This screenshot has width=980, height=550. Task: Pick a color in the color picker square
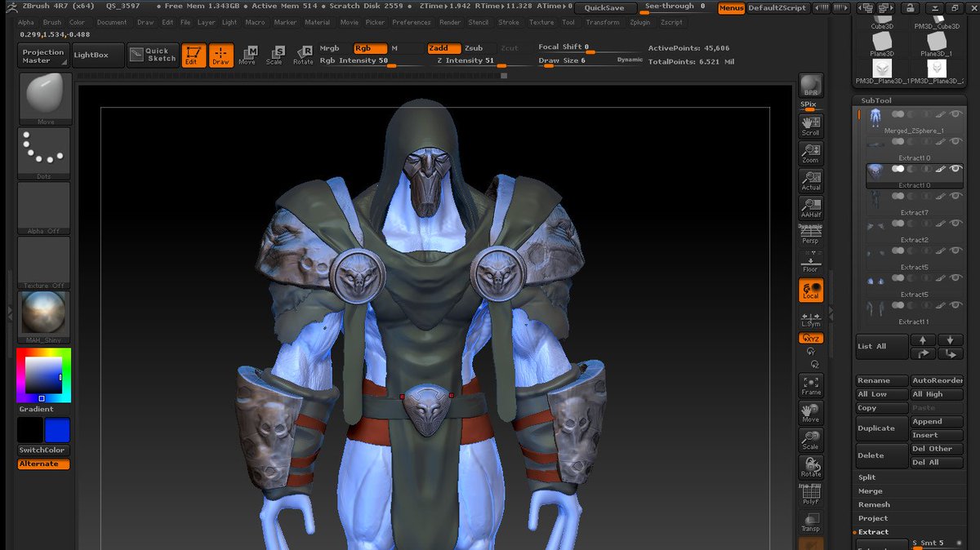(43, 375)
